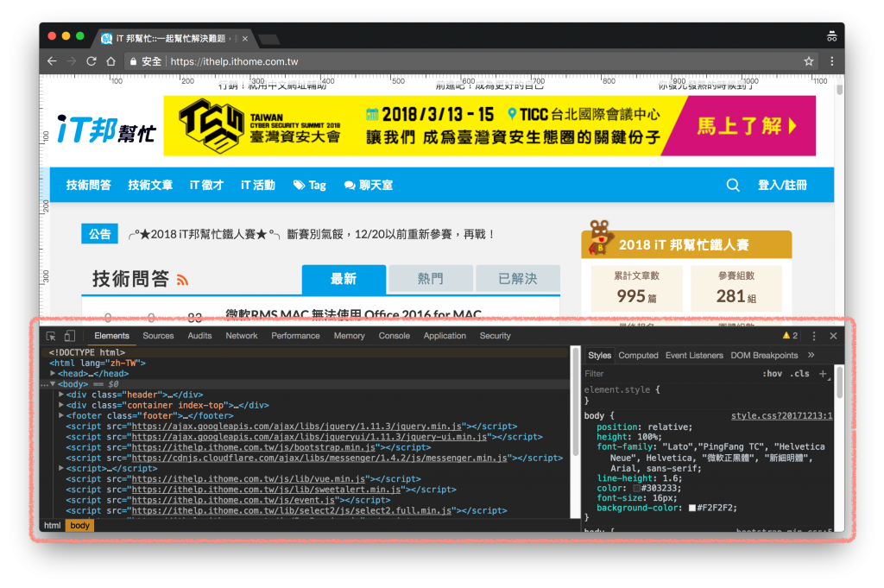Open the Console tab
The height and width of the screenshot is (588, 884).
394,335
